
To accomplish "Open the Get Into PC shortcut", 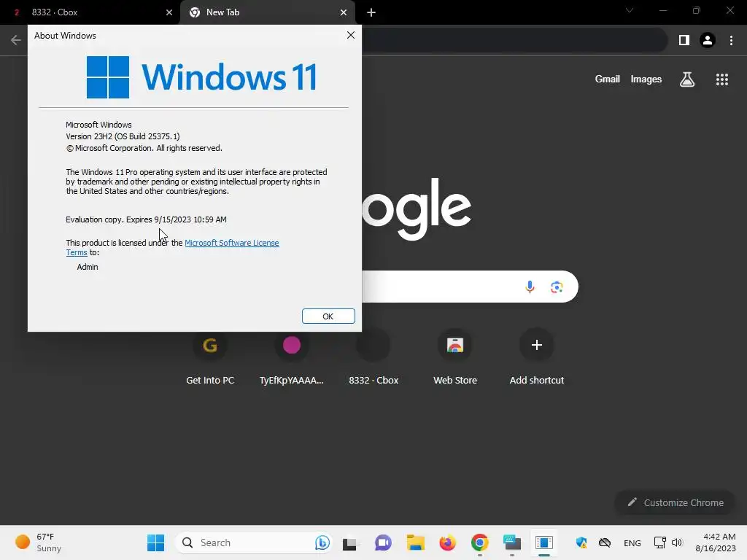I will pyautogui.click(x=210, y=356).
